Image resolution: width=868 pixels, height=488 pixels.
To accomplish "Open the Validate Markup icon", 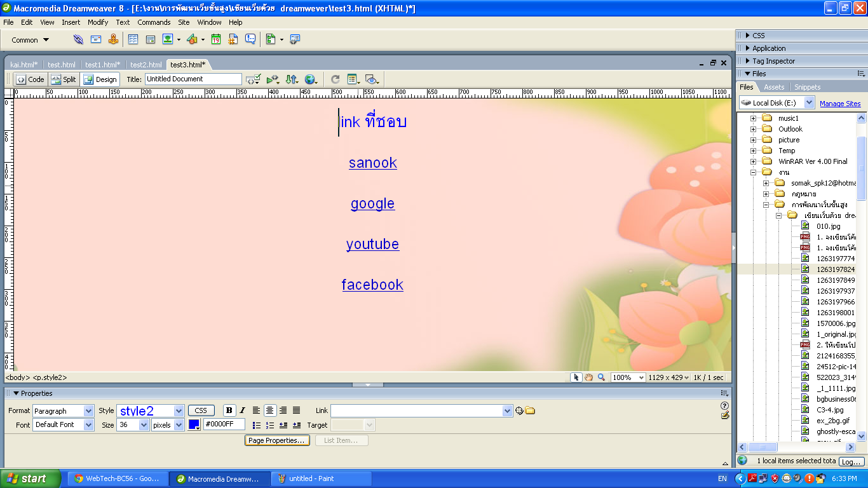I will tap(273, 79).
